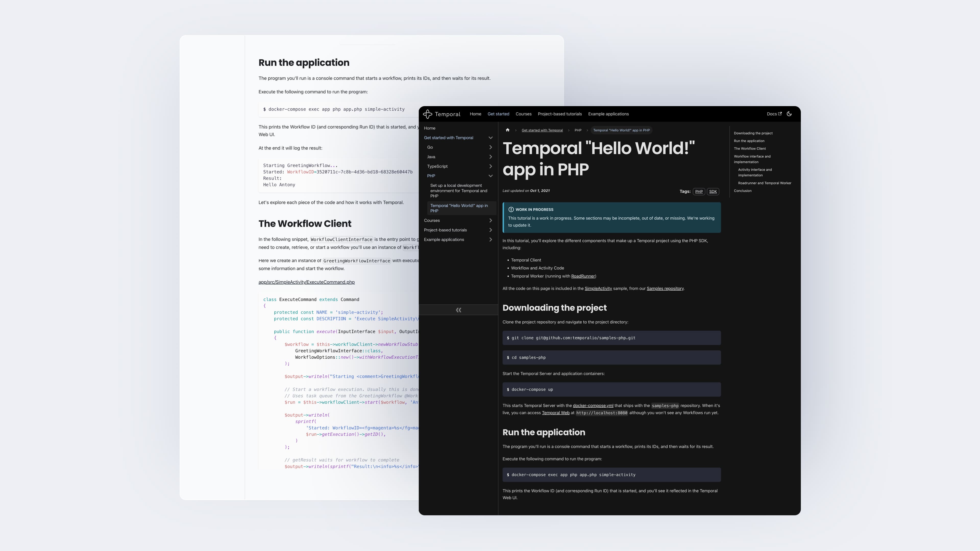This screenshot has height=551, width=980.
Task: Click the home icon in the breadcrumb
Action: coord(508,130)
